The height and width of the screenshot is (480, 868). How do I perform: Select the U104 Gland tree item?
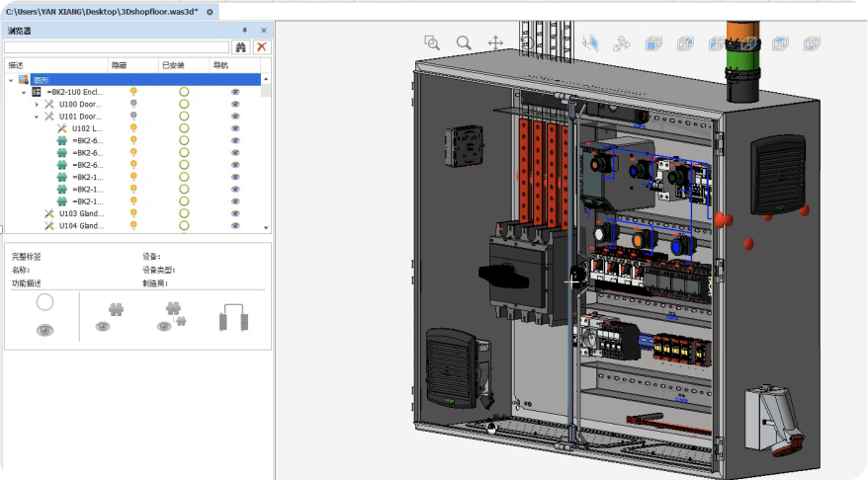click(x=81, y=225)
